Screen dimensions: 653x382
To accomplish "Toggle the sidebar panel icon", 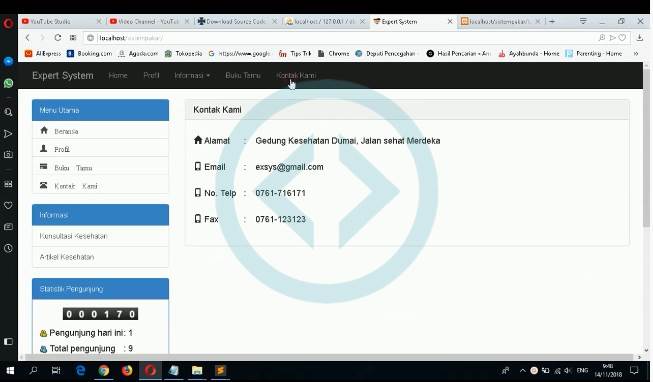I will (x=8, y=342).
